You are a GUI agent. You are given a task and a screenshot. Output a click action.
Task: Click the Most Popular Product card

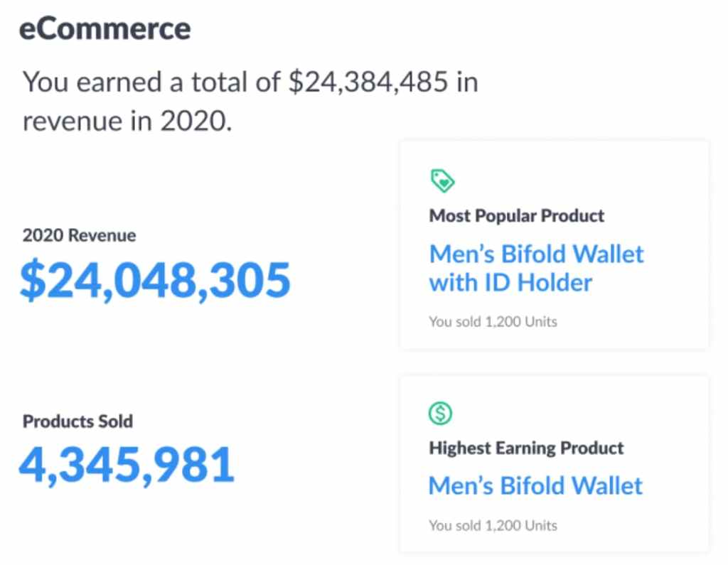coord(554,245)
